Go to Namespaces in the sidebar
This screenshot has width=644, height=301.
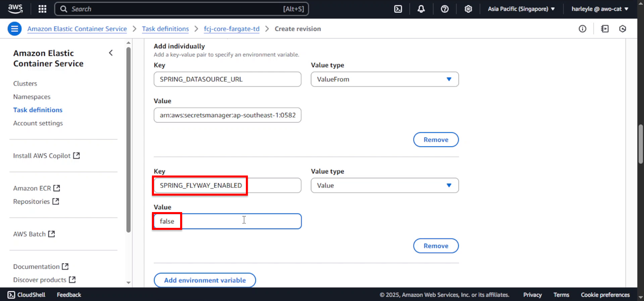pos(32,97)
